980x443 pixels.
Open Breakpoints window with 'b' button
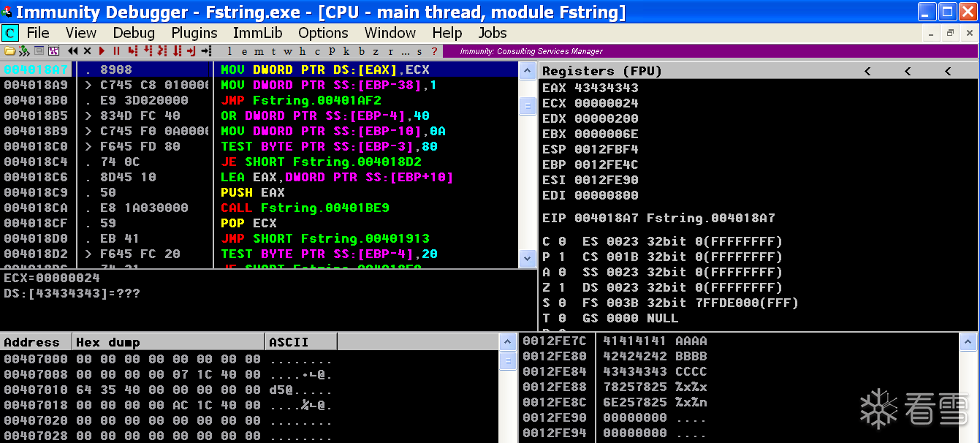point(361,51)
